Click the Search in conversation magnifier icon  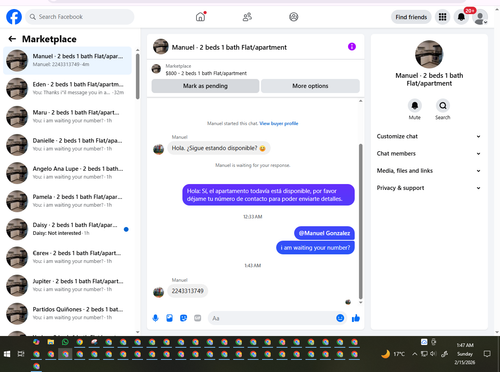[443, 106]
